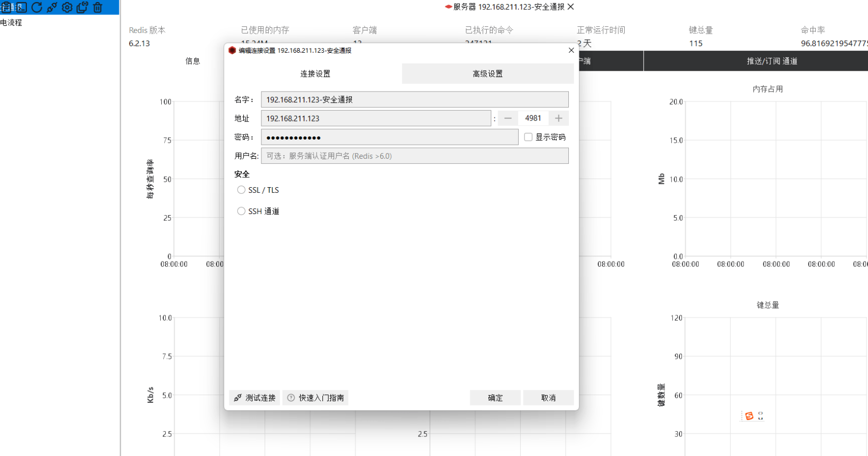The image size is (868, 456).
Task: Click the port value 4981 field
Action: [533, 118]
